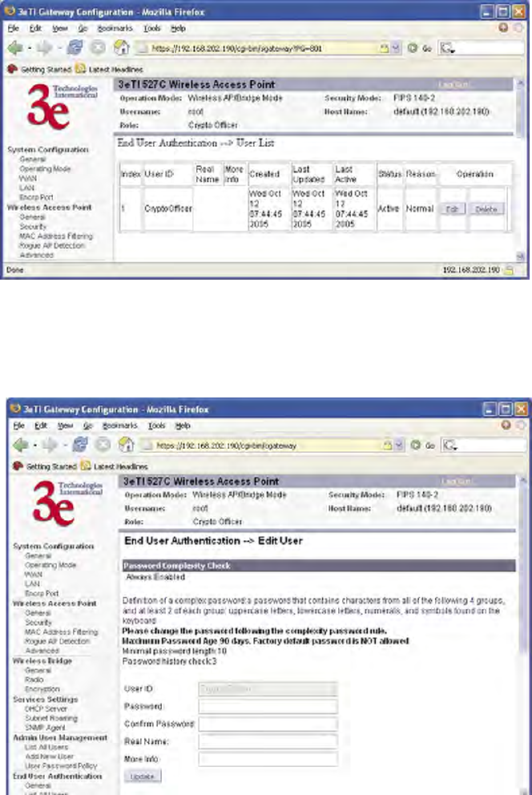The height and width of the screenshot is (795, 532).
Task: Open URL history dropdown in Edit User window
Action: (399, 445)
